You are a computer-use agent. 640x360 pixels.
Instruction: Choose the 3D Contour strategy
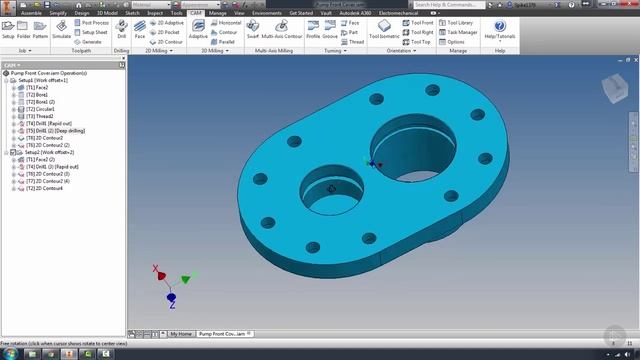pyautogui.click(x=224, y=32)
